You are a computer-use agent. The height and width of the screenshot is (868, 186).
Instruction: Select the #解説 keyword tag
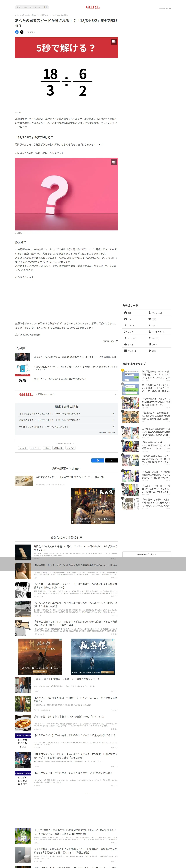47,448
